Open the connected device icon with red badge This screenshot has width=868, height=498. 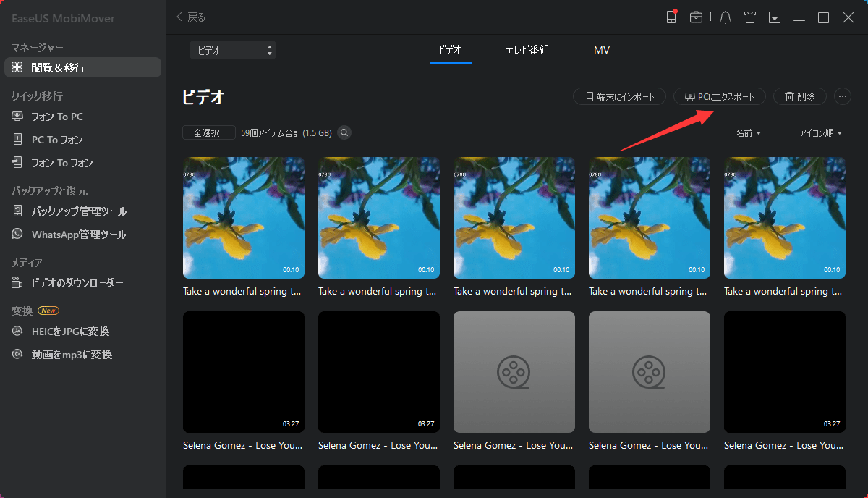[671, 17]
